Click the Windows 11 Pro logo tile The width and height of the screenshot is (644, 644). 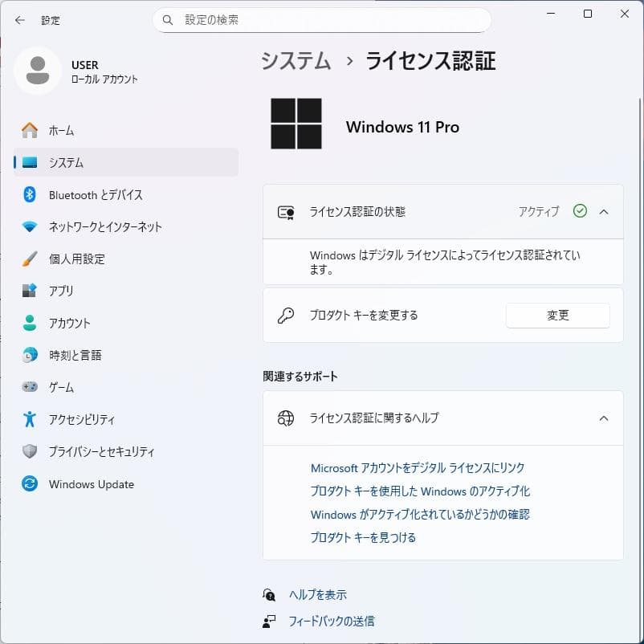point(296,124)
